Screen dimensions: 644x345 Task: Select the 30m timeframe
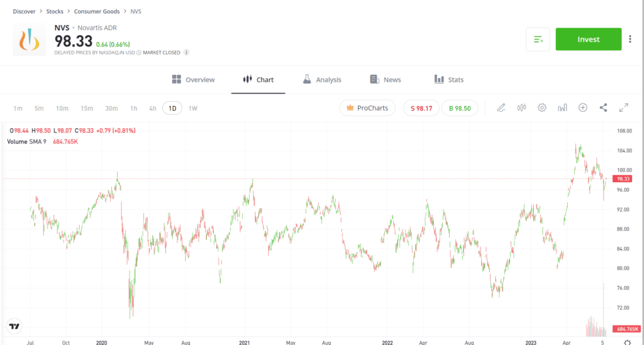click(111, 108)
